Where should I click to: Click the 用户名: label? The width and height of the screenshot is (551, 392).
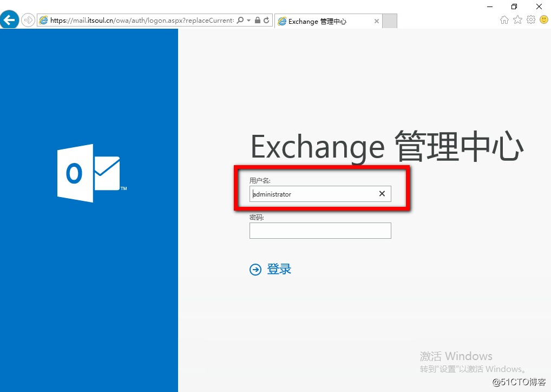click(x=260, y=181)
